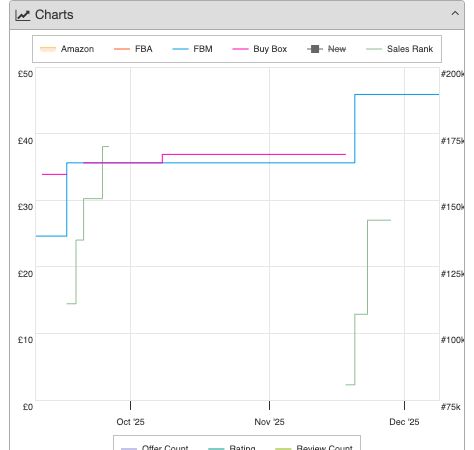Click the £40 price axis label
This screenshot has height=450, width=474.
point(25,141)
